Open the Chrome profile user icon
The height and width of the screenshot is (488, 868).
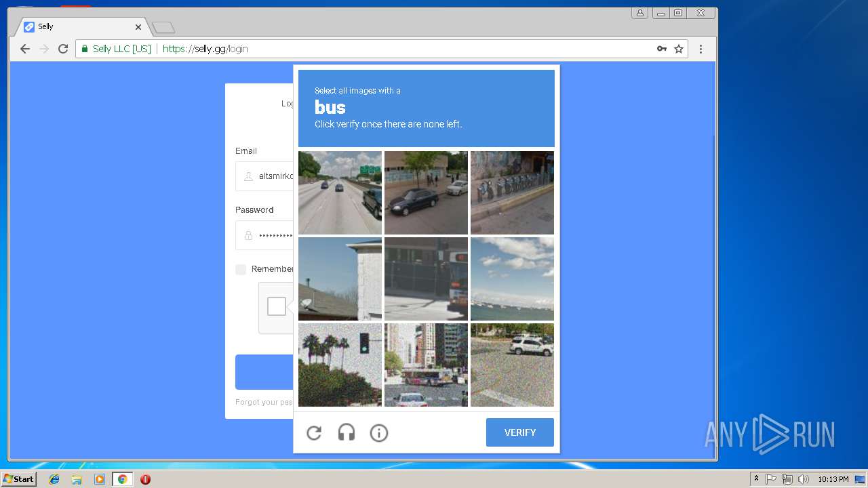pos(639,13)
